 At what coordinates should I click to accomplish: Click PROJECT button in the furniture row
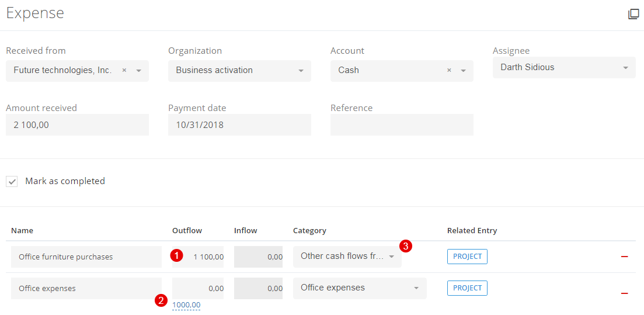click(467, 256)
